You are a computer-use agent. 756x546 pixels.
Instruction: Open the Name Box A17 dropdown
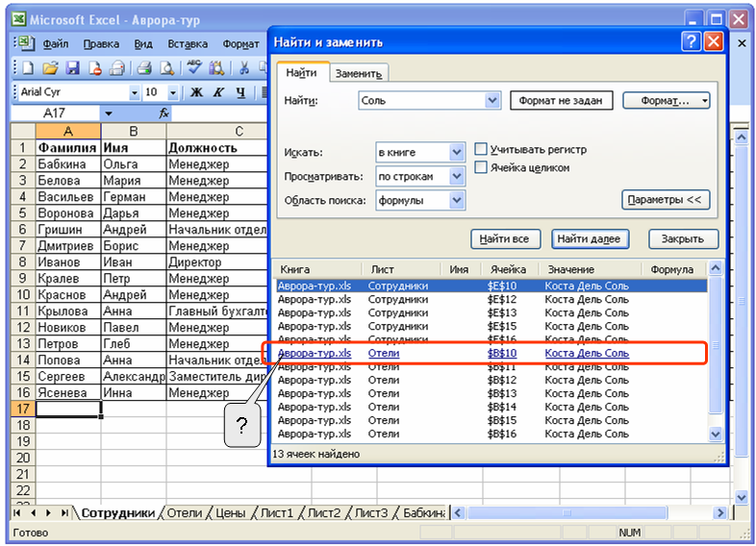(109, 113)
